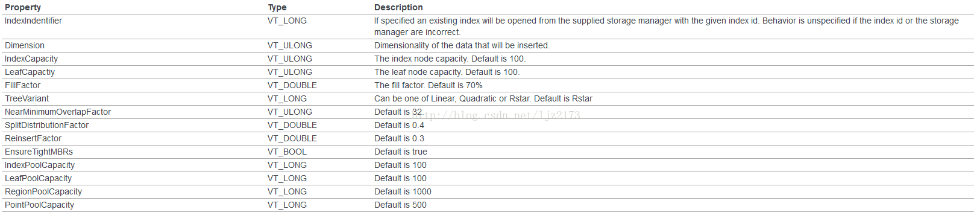
Task: Click the FillFactor property text
Action: click(23, 85)
